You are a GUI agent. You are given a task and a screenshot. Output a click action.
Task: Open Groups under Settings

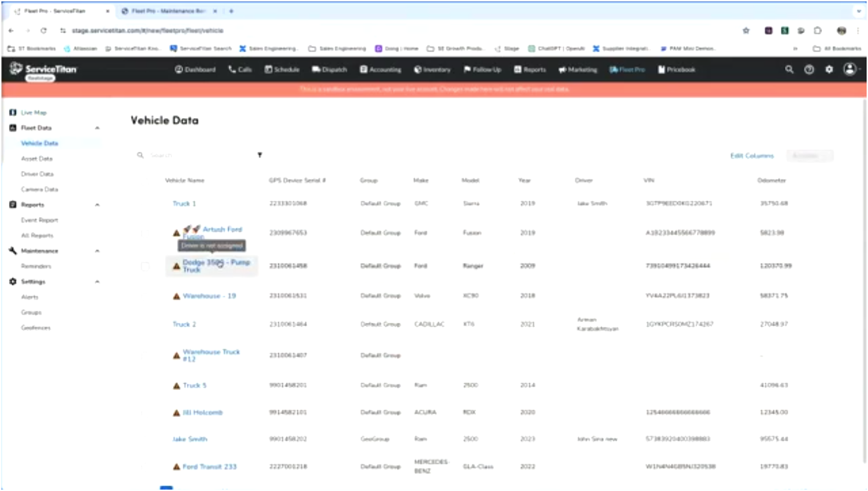pos(31,312)
